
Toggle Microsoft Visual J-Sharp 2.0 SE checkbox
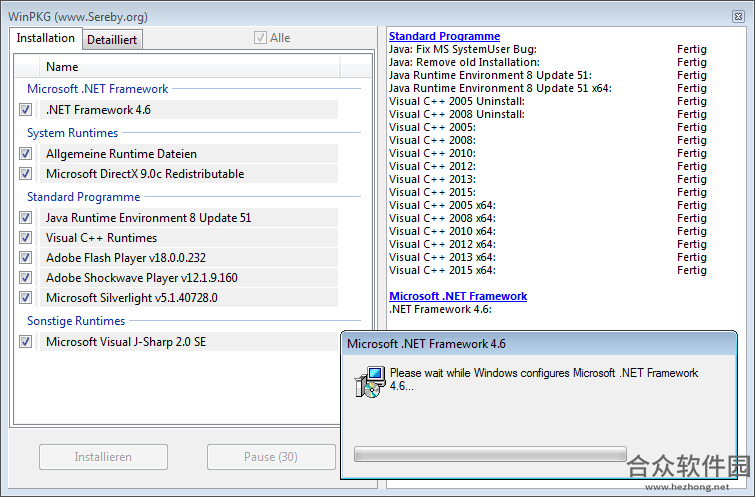[26, 342]
